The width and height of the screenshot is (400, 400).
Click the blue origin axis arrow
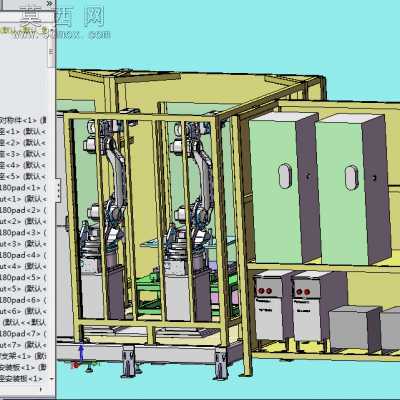[81, 353]
